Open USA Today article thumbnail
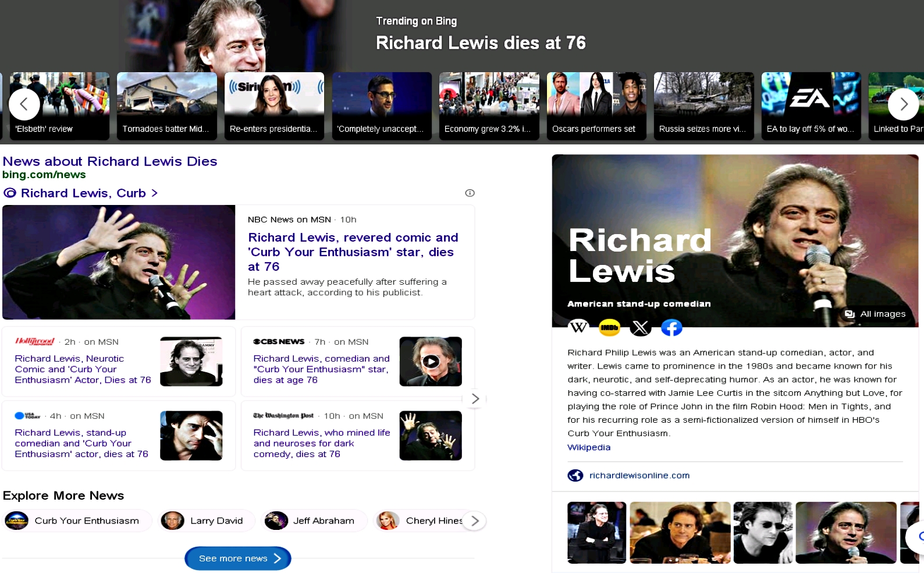 [191, 436]
